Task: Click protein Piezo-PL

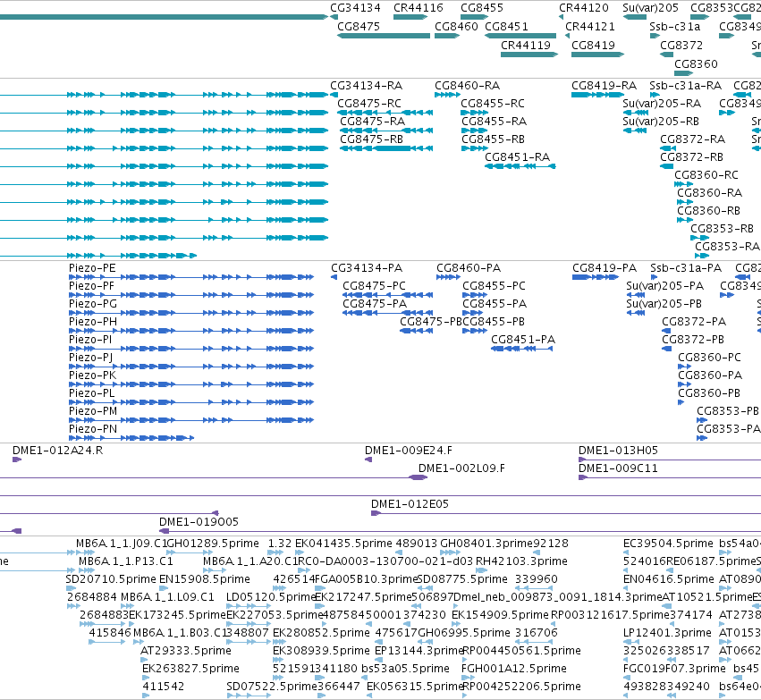Action: tap(92, 394)
